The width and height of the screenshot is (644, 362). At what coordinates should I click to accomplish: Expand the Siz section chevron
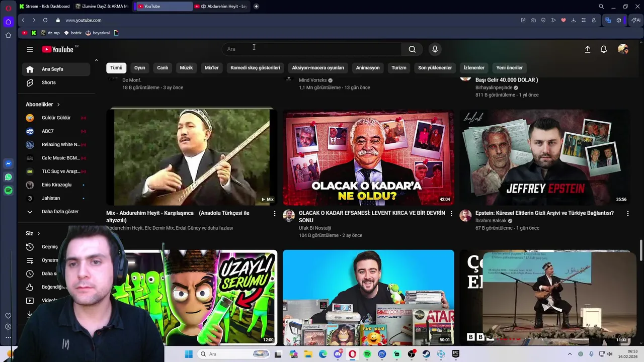pyautogui.click(x=38, y=233)
